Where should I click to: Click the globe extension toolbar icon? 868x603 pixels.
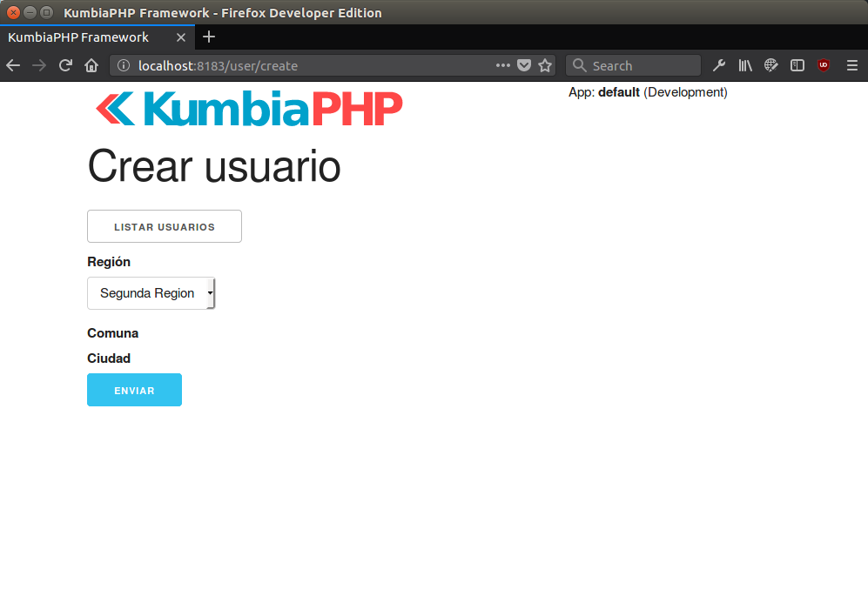point(771,66)
